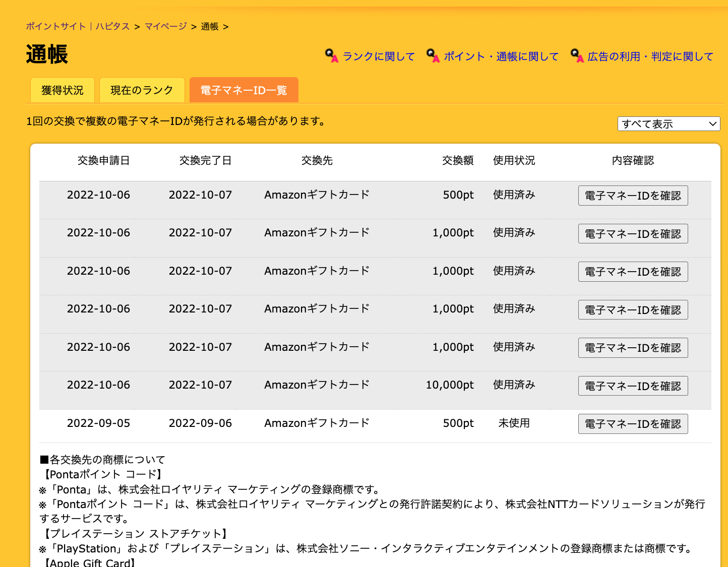Image resolution: width=728 pixels, height=567 pixels.
Task: Click 電子マネーIDを確認 in the second table row
Action: 633,234
